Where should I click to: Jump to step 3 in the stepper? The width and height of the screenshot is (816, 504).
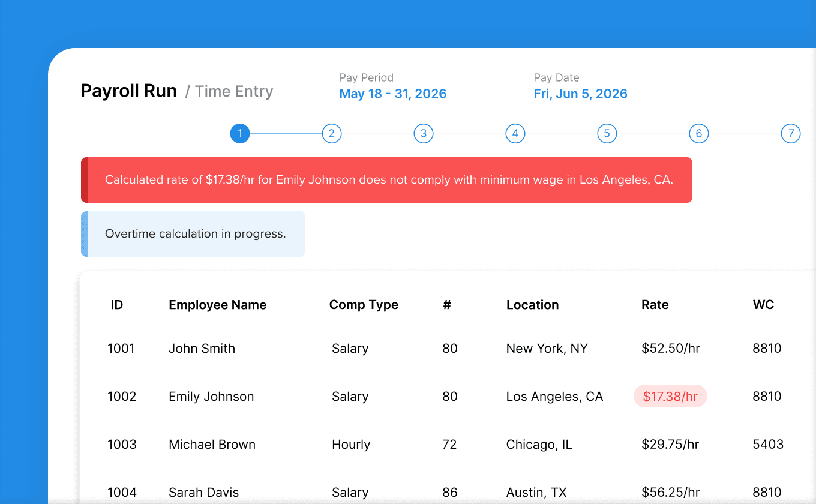(423, 133)
